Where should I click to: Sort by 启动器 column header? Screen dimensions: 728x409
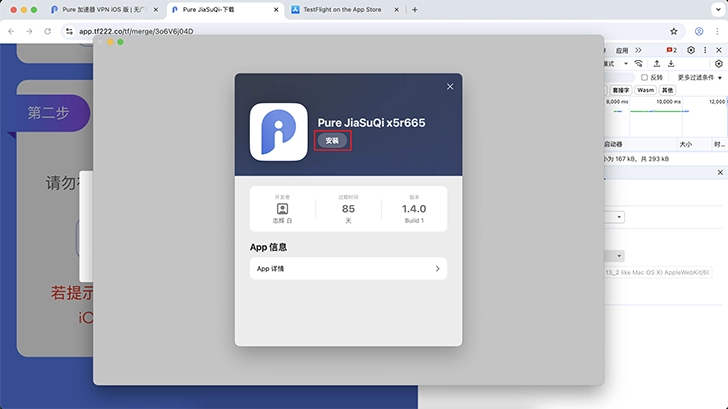640,144
